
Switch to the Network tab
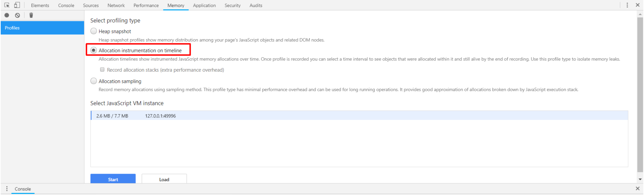116,6
